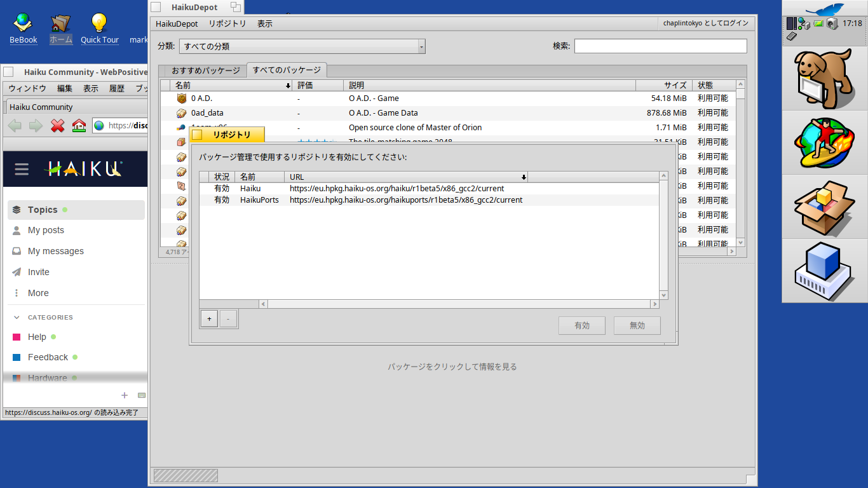
Task: Open the hamburger menu on Haiku Community
Action: coord(22,169)
